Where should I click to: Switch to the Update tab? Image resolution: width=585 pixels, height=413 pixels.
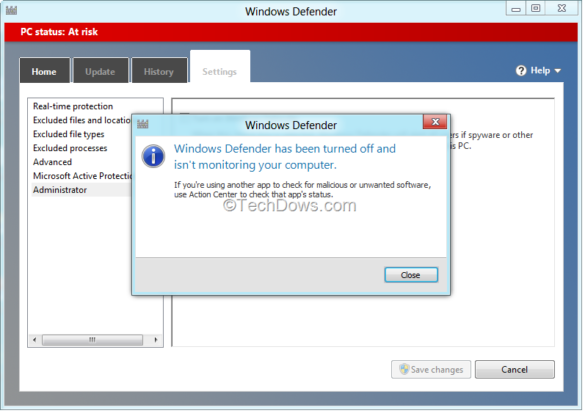(101, 71)
